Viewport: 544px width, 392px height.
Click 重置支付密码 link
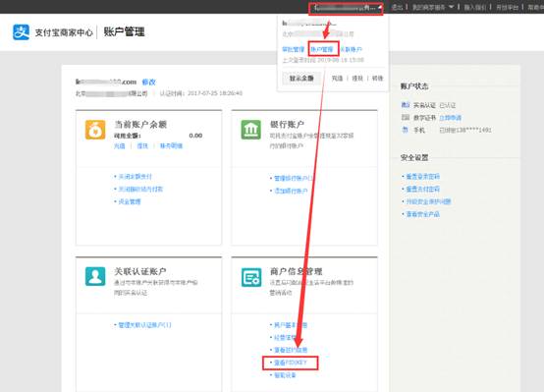422,189
